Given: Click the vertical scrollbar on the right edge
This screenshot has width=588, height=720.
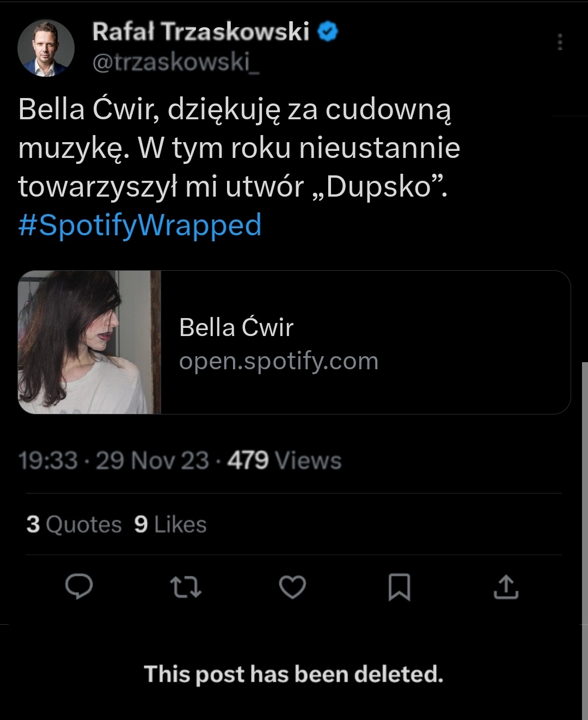Looking at the screenshot, I should click(584, 490).
